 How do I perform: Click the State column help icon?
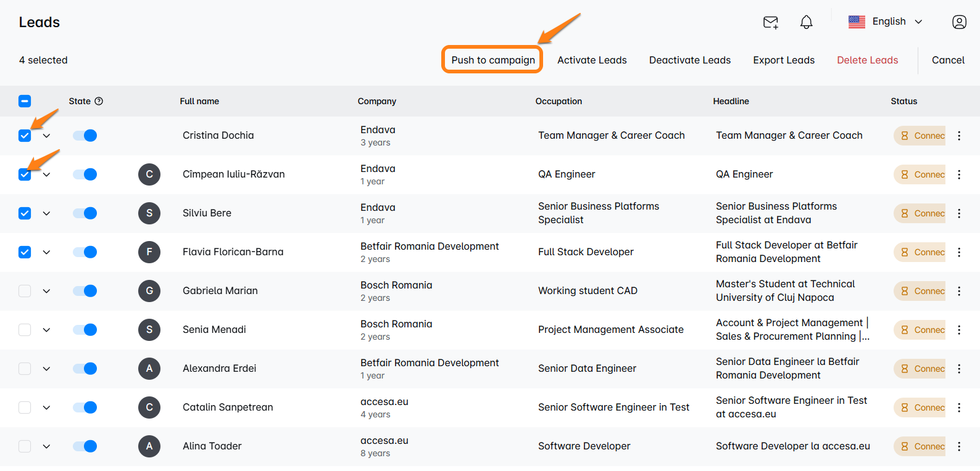[99, 101]
